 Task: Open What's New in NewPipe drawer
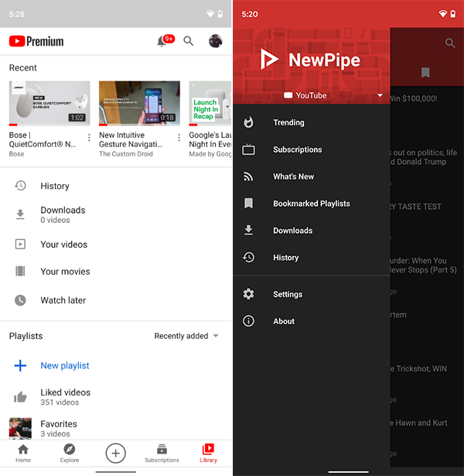click(x=312, y=176)
